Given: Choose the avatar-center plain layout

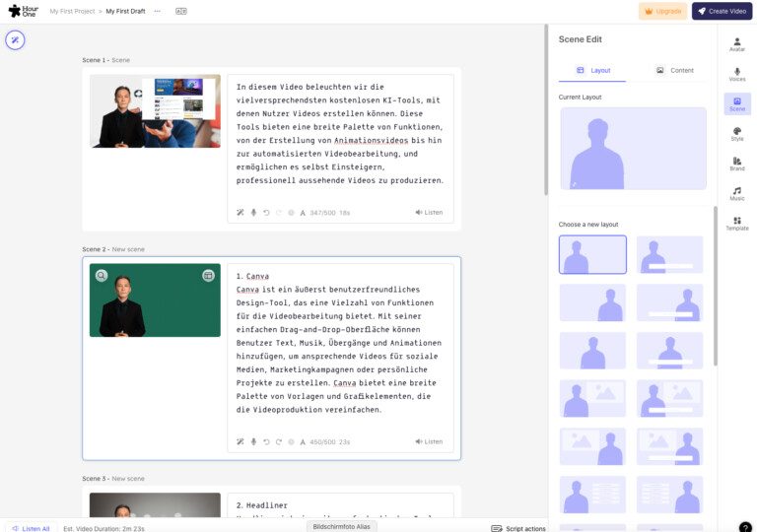Looking at the screenshot, I should pyautogui.click(x=592, y=351).
